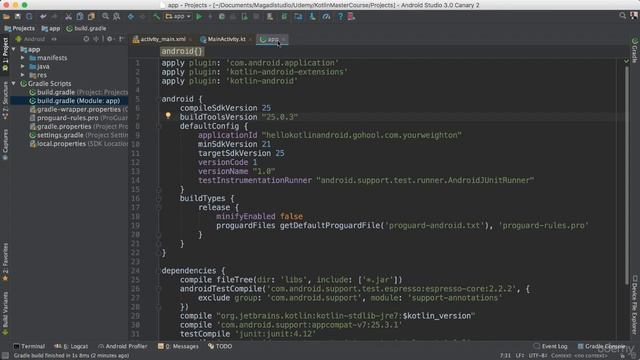The image size is (640, 360).
Task: Close the app build.gradle editor tab
Action: pyautogui.click(x=284, y=39)
